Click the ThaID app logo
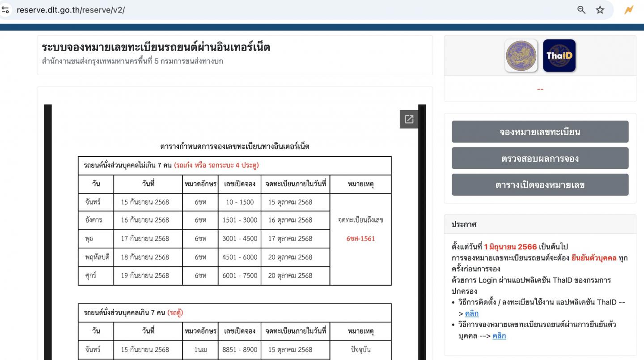This screenshot has height=360, width=644. tap(559, 55)
